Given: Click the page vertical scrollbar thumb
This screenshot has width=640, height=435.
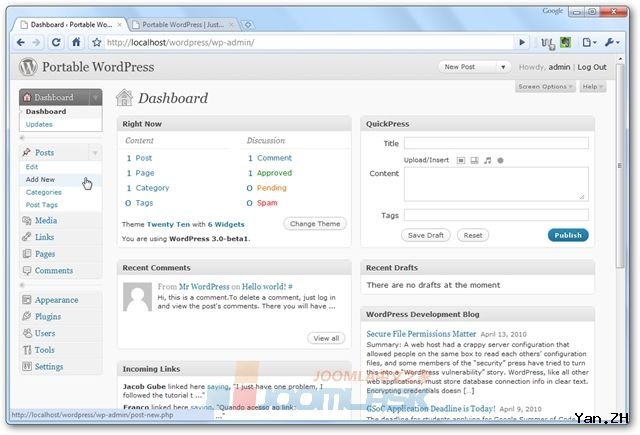Looking at the screenshot, I should 621,165.
